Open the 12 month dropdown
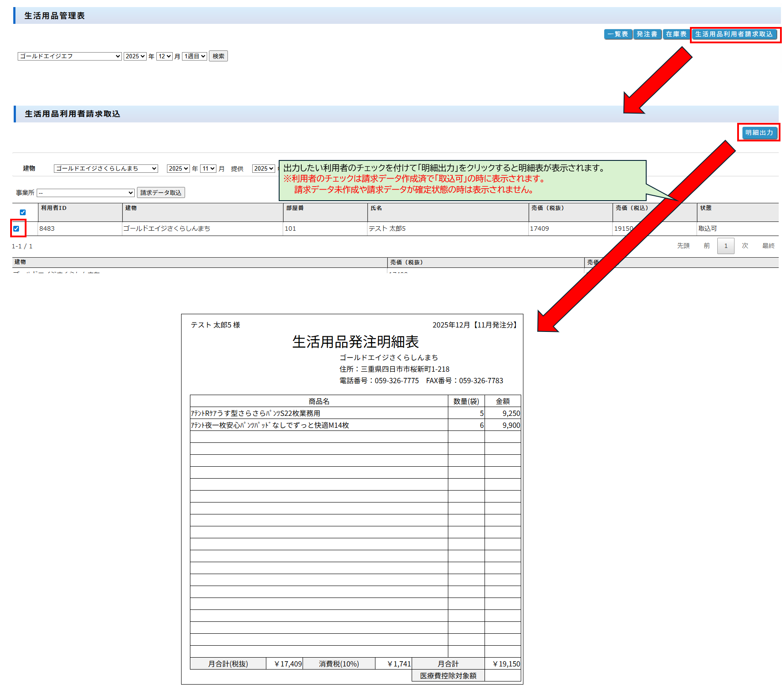The width and height of the screenshot is (784, 689). tap(164, 56)
